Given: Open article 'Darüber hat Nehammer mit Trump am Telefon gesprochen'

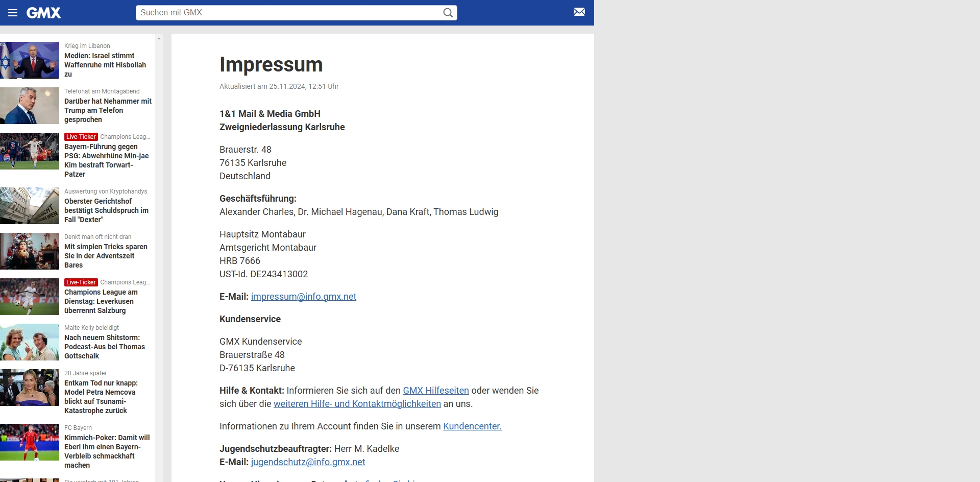Looking at the screenshot, I should click(108, 110).
